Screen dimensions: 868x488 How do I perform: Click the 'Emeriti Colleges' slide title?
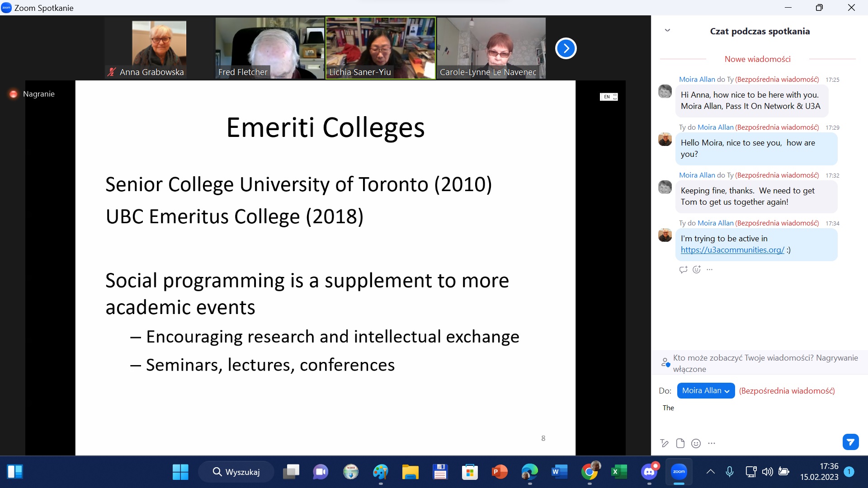(x=325, y=128)
